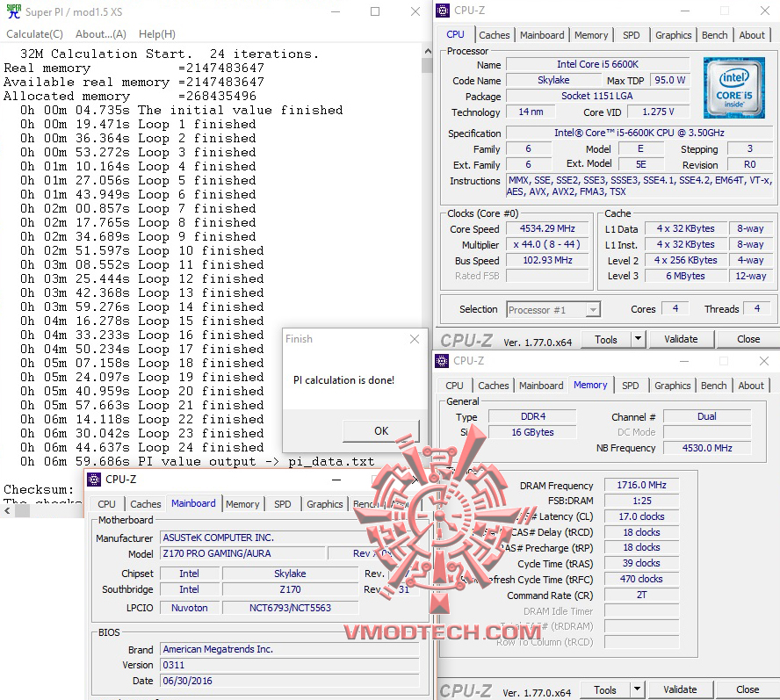Click OK in the PI calculation dialog
Screen dimensions: 780x700
pyautogui.click(x=380, y=431)
